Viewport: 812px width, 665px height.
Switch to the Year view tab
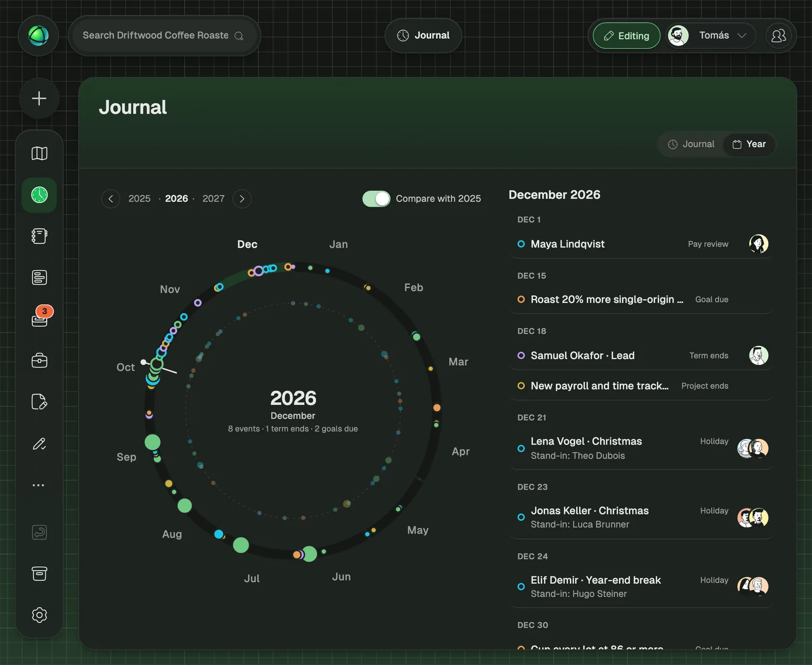click(749, 144)
